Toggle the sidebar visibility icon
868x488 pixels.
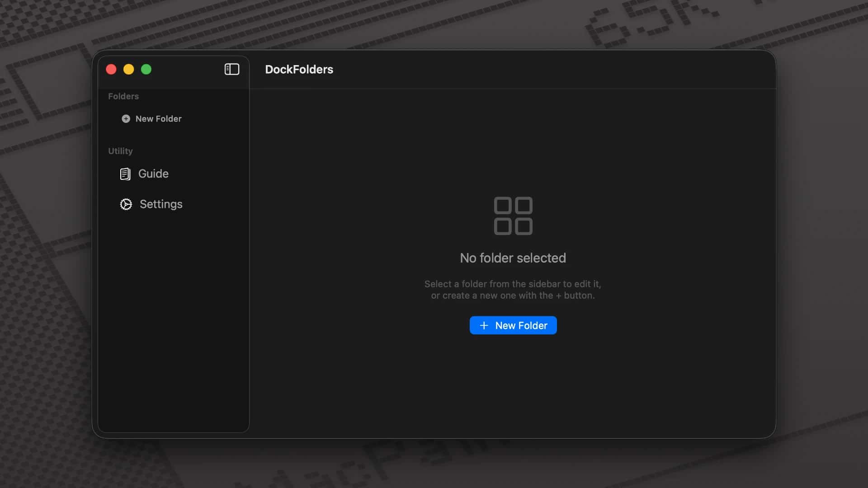tap(232, 69)
